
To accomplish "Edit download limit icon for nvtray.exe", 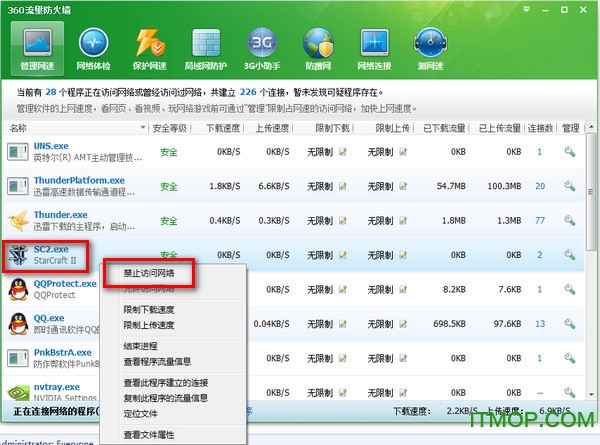I will pos(343,393).
